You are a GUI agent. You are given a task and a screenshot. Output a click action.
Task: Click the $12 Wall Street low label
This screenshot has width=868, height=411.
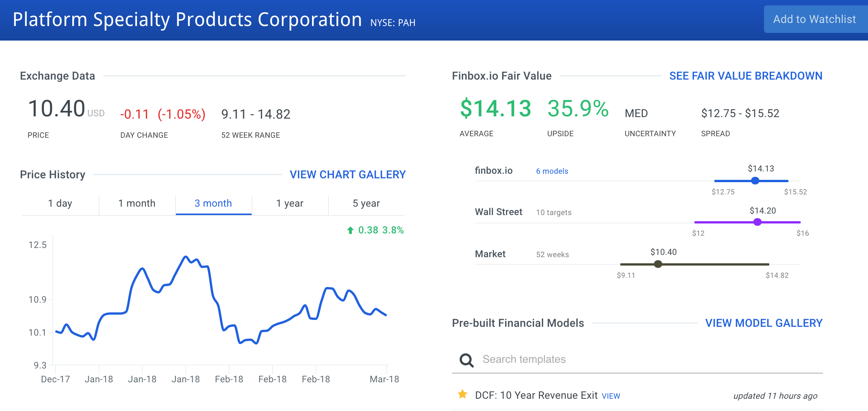[x=698, y=233]
